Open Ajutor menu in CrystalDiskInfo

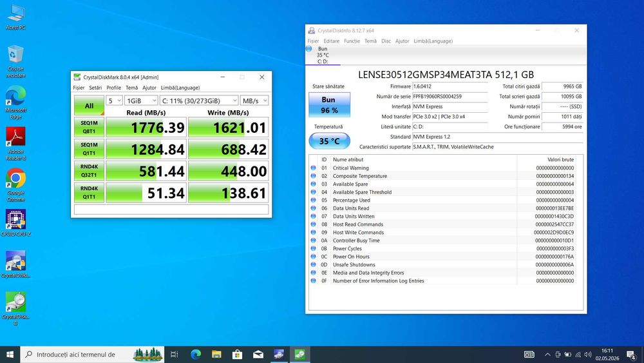[402, 41]
